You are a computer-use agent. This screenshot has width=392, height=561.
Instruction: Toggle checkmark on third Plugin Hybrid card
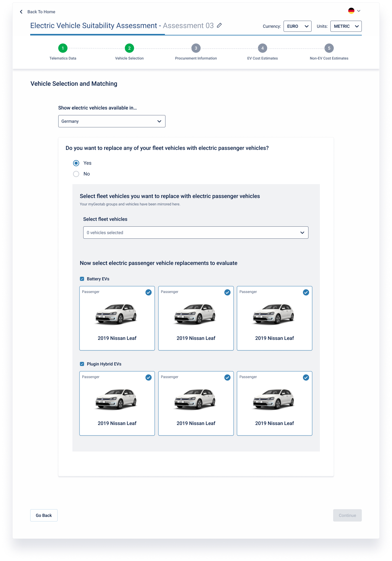point(306,377)
